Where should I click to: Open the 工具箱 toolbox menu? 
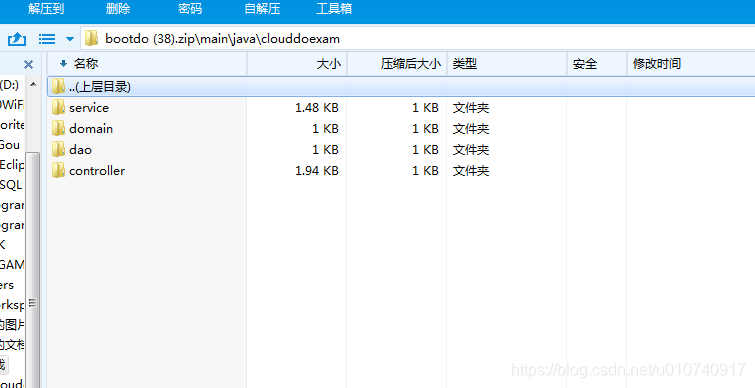[334, 9]
